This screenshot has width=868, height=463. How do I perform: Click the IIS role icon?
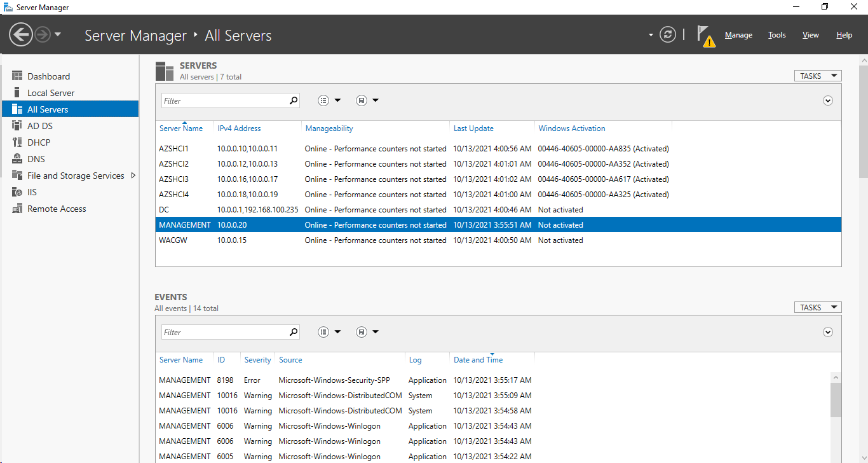tap(17, 192)
